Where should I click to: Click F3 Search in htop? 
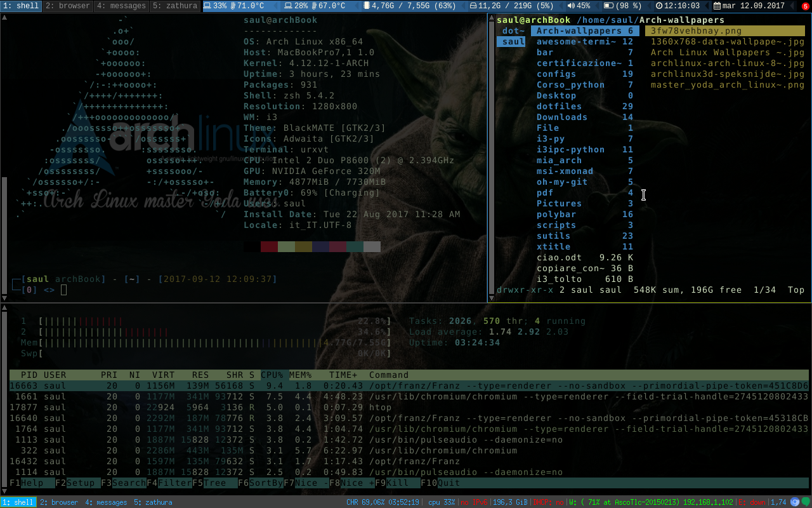pyautogui.click(x=123, y=483)
